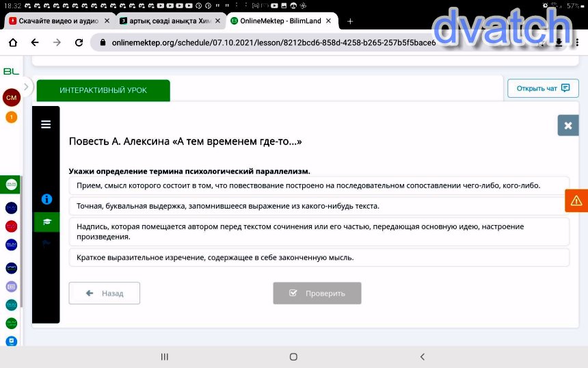This screenshot has height=368, width=588.
Task: Click the BL logo in sidebar
Action: 11,71
